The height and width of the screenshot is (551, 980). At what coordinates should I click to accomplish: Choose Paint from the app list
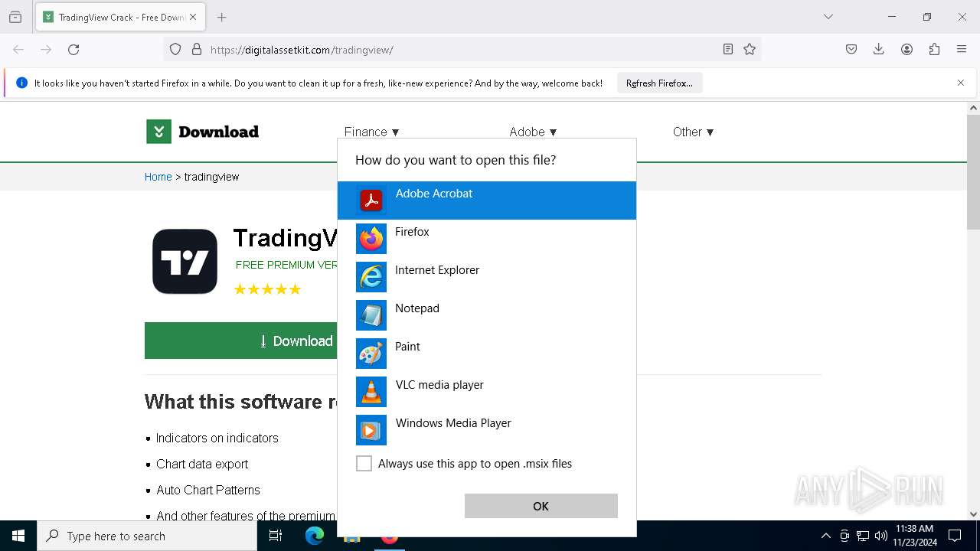point(486,354)
